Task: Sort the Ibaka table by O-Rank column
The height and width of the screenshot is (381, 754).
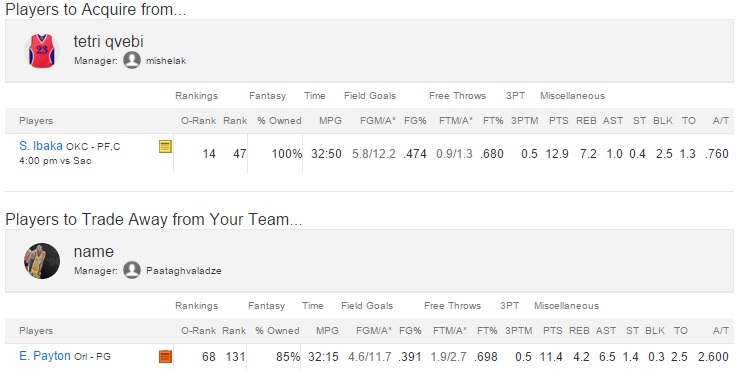Action: pos(198,121)
